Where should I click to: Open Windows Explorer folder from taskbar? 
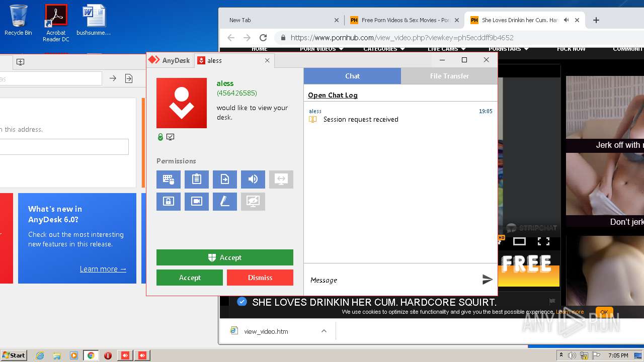pyautogui.click(x=57, y=355)
